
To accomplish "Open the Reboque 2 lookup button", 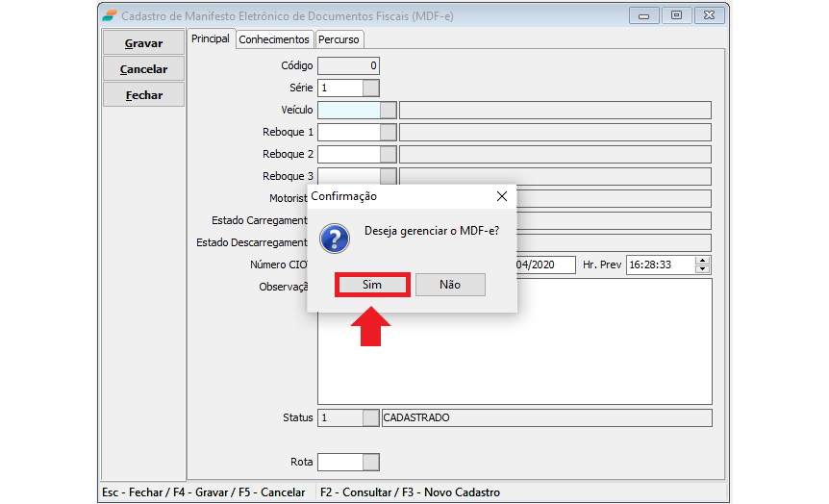I will tap(388, 154).
